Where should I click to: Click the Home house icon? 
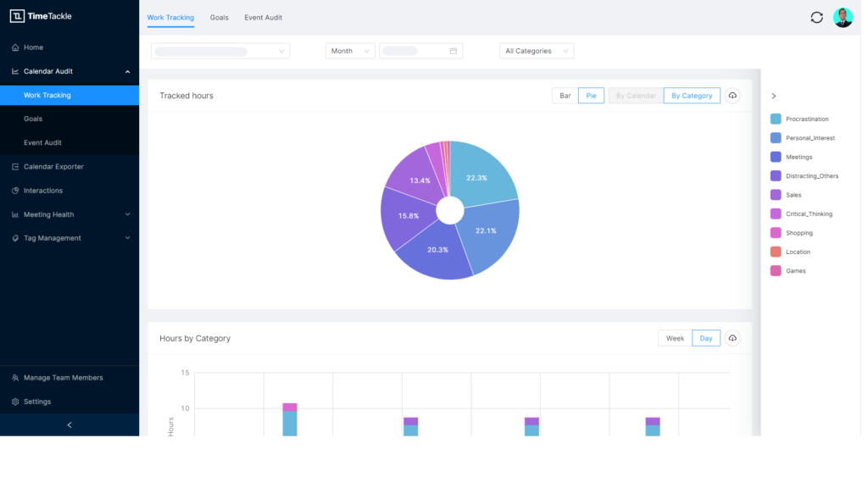[15, 47]
